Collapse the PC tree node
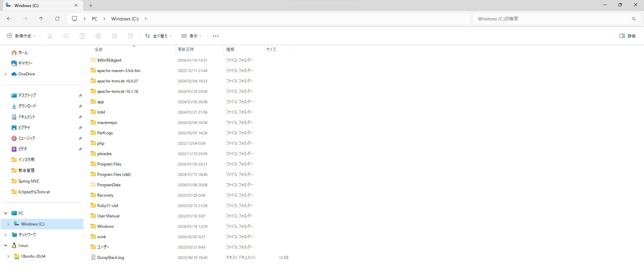644x273 pixels. pos(5,213)
